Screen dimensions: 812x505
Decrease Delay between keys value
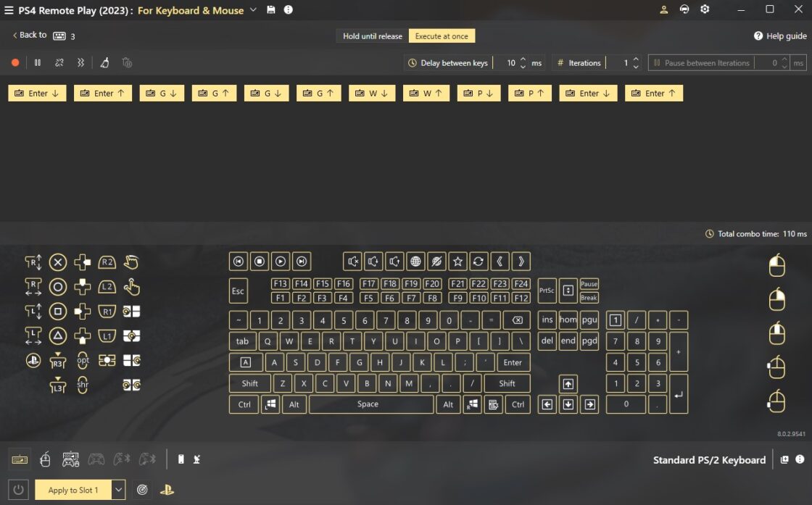point(523,67)
